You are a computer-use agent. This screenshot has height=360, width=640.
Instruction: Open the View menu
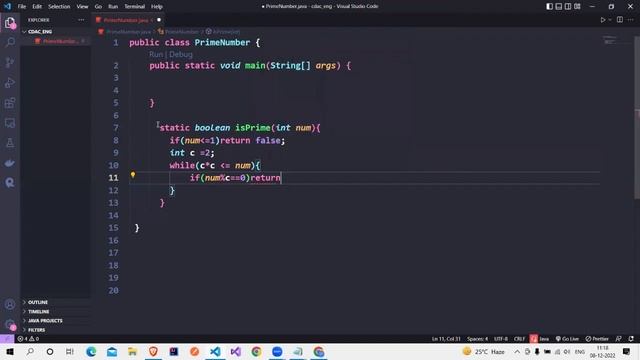click(x=82, y=7)
